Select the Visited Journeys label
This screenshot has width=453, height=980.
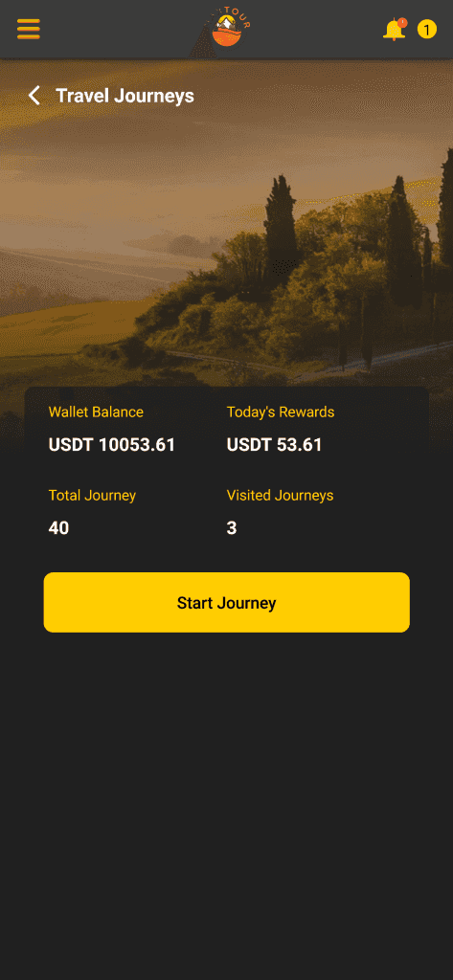pos(280,495)
